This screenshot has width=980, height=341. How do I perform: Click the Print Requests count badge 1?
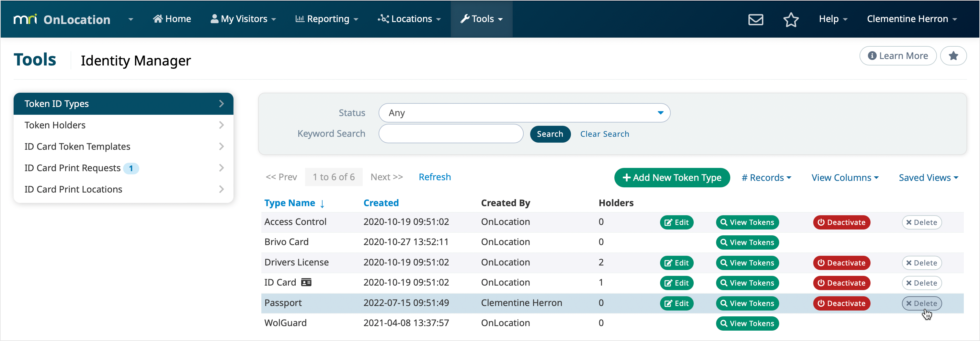(x=131, y=168)
